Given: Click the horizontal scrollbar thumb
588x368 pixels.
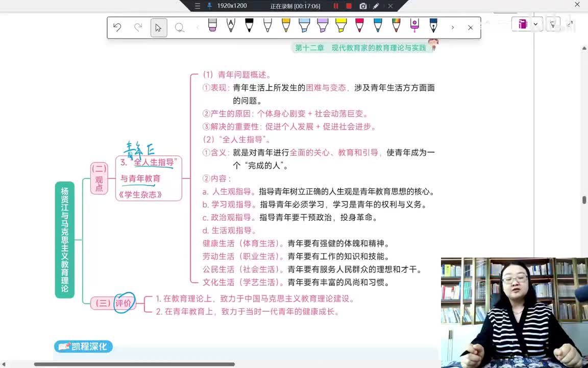Looking at the screenshot, I should coord(134,364).
